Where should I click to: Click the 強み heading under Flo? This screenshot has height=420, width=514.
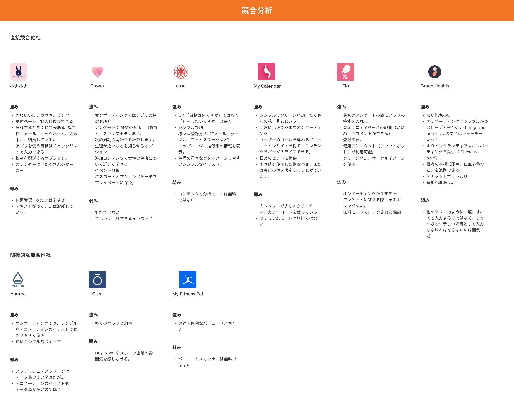click(x=341, y=107)
